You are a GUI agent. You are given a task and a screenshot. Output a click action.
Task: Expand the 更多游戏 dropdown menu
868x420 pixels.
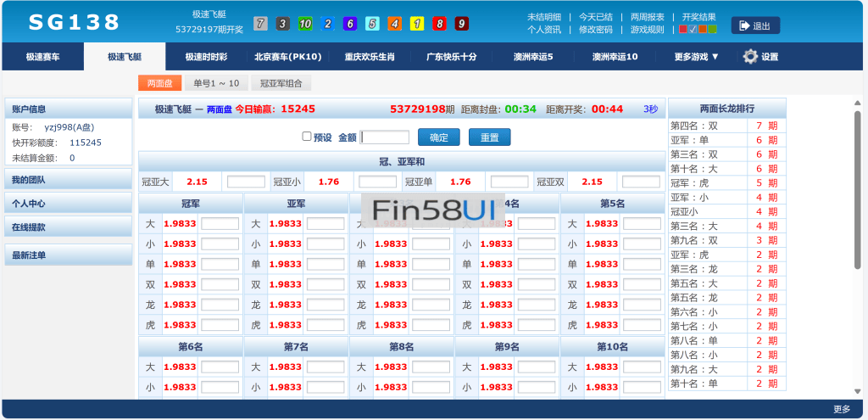[x=696, y=57]
